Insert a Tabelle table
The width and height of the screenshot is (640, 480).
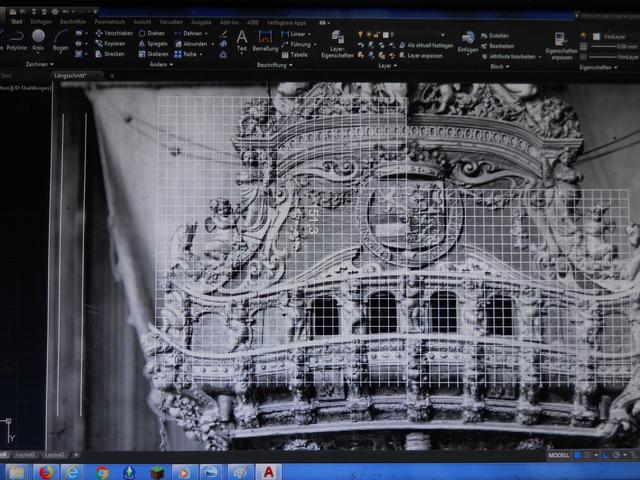294,55
